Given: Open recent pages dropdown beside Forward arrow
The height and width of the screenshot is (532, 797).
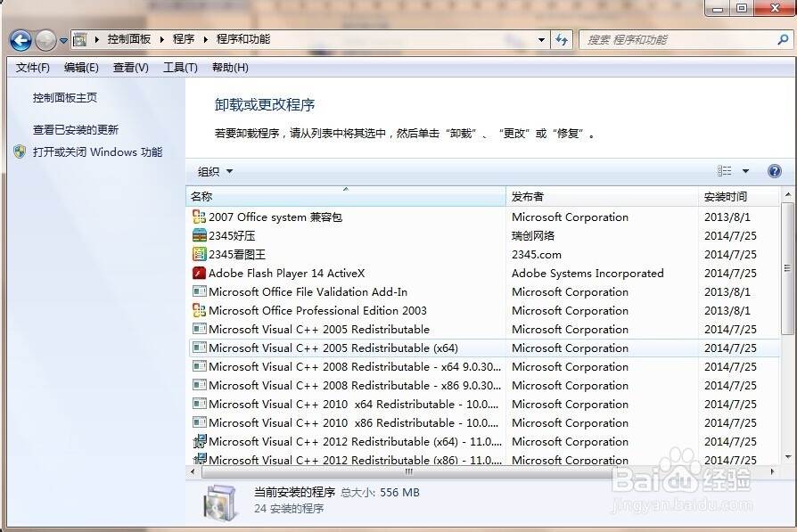Looking at the screenshot, I should [x=63, y=41].
